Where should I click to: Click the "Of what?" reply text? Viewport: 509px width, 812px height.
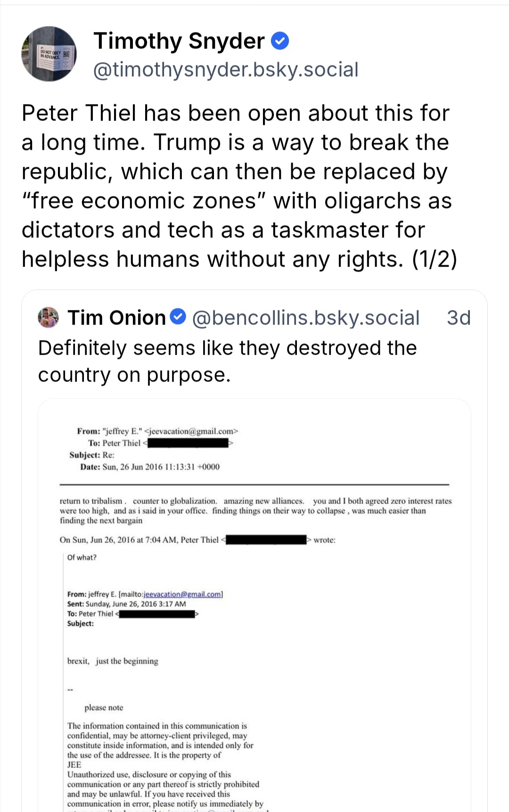pos(82,558)
